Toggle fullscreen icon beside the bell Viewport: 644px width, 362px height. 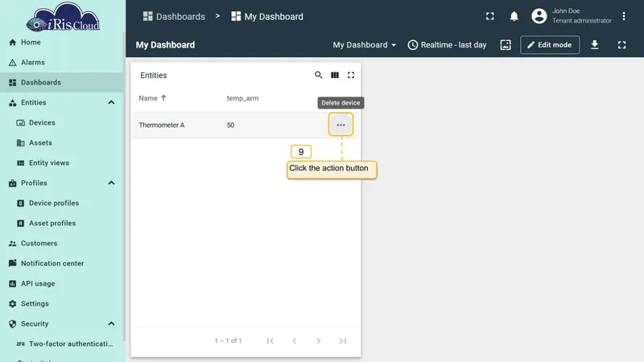[x=490, y=16]
